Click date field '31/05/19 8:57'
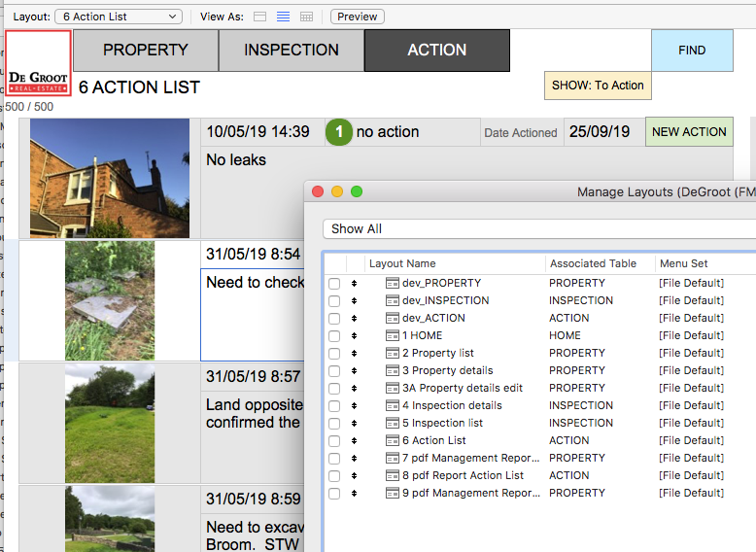The height and width of the screenshot is (552, 756). click(253, 376)
